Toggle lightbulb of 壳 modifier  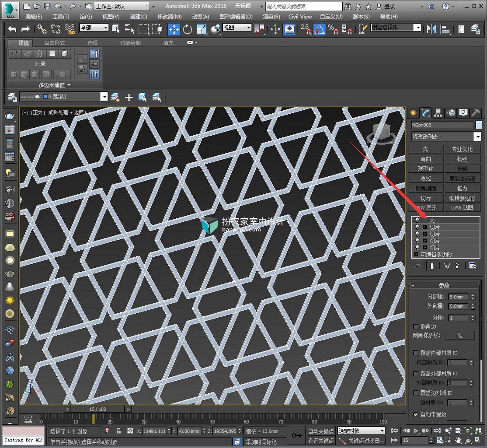[417, 220]
